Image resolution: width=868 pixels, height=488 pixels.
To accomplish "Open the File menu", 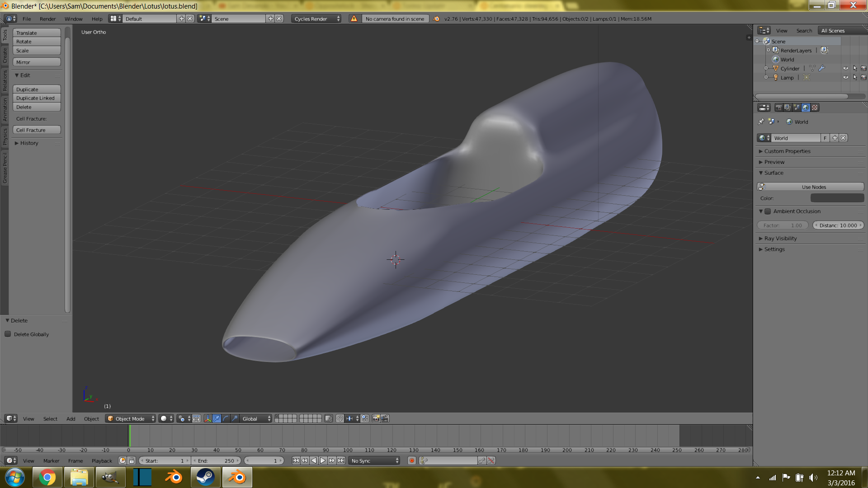I will point(27,19).
